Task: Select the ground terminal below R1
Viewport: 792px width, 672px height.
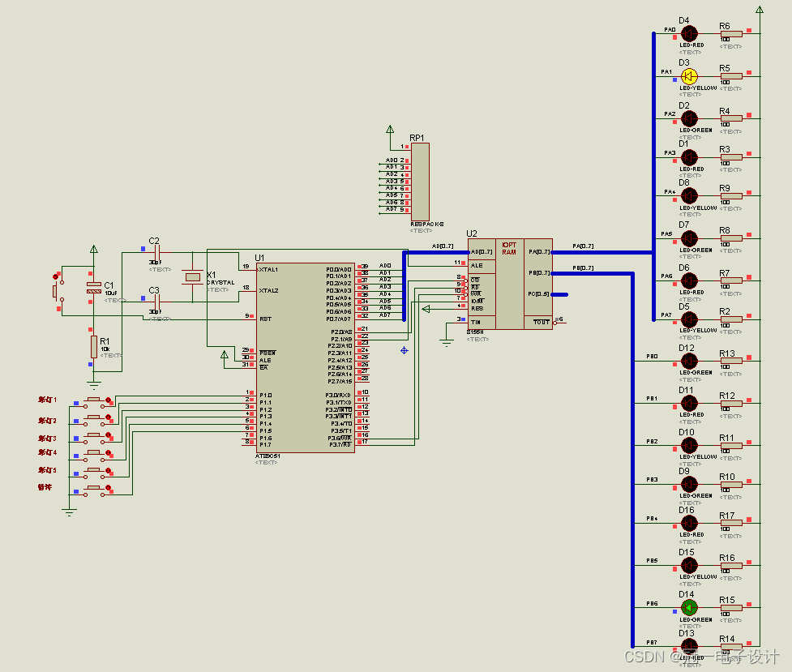Action: click(x=94, y=386)
